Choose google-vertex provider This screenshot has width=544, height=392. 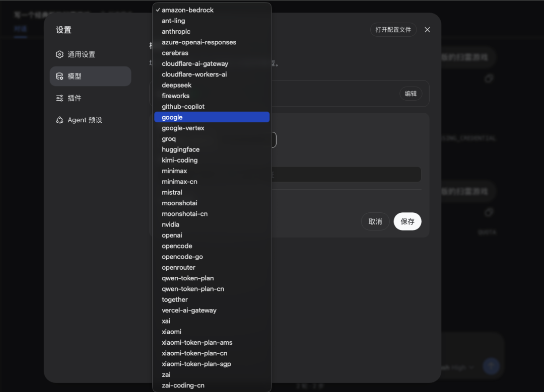point(212,128)
